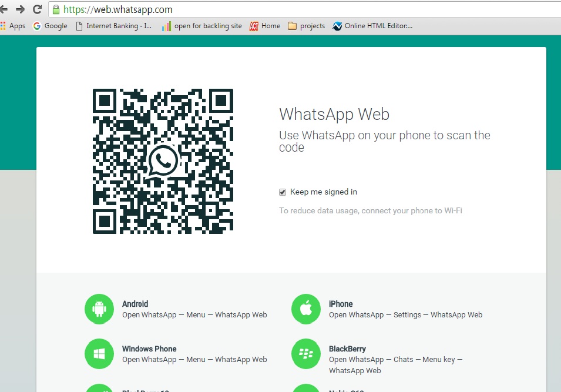Click the iPhone heading text
The width and height of the screenshot is (561, 392).
click(341, 304)
